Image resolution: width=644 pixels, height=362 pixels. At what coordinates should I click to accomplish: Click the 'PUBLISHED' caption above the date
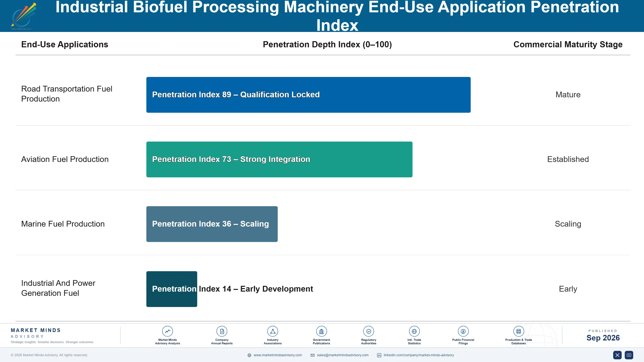[603, 331]
